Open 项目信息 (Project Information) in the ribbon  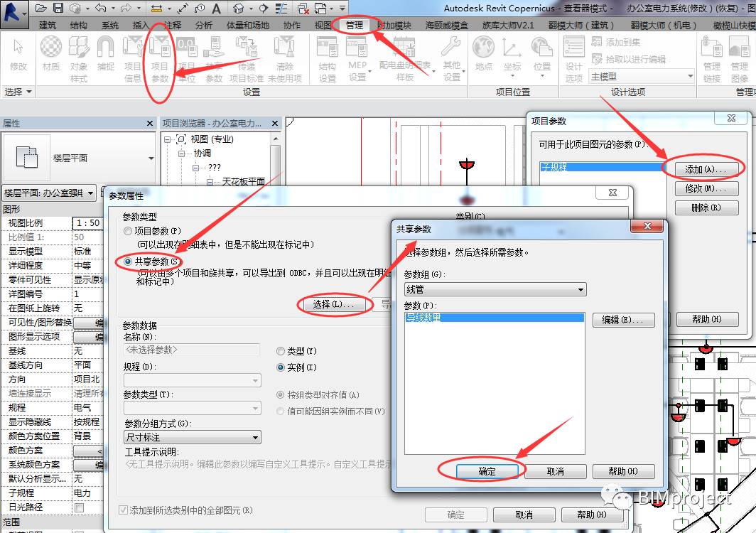click(132, 59)
